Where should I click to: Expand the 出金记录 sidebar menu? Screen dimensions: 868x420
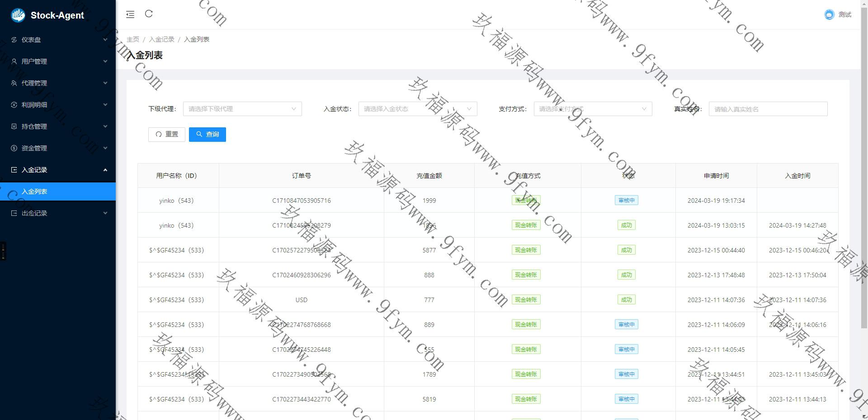[x=58, y=213]
